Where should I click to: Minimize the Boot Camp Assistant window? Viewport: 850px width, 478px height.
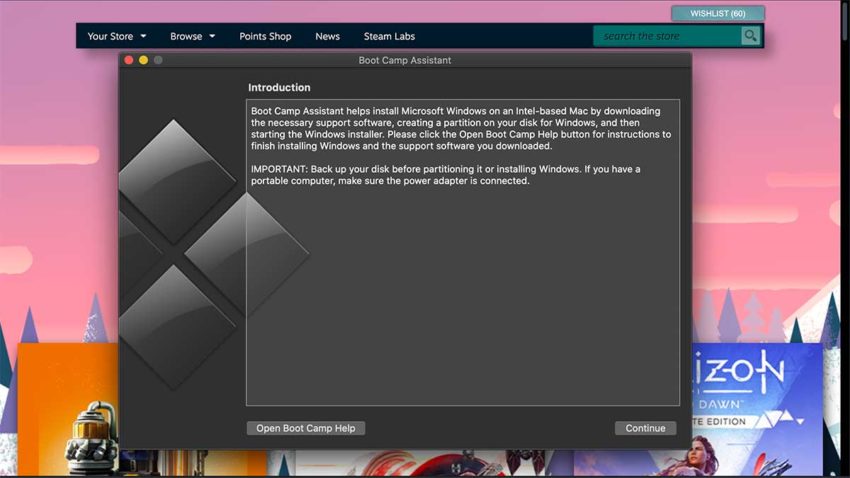(x=143, y=60)
